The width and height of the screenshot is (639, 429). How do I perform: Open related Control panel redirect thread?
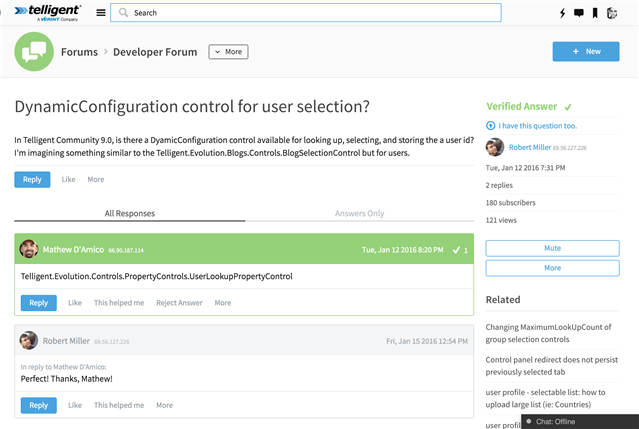point(552,366)
